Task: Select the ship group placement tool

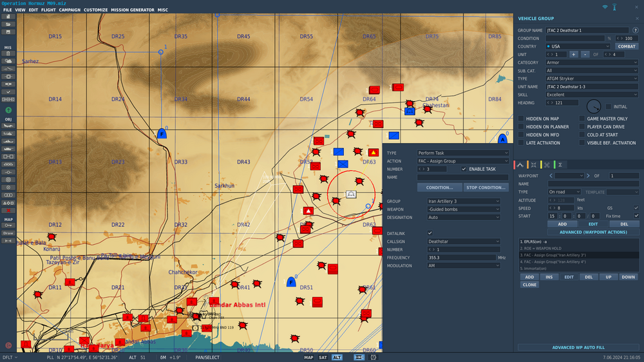Action: 8,141
